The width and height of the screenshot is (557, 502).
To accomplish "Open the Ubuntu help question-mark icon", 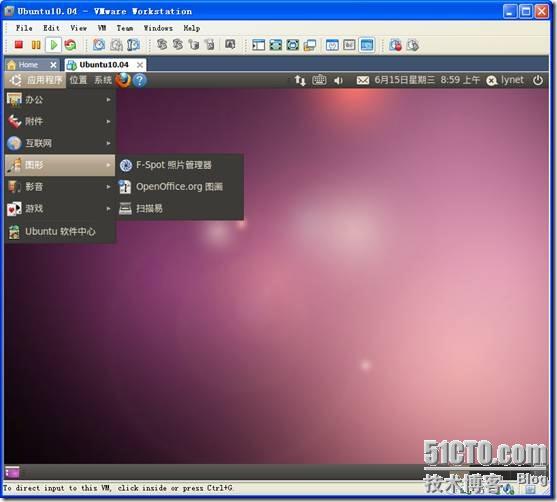I will [140, 80].
